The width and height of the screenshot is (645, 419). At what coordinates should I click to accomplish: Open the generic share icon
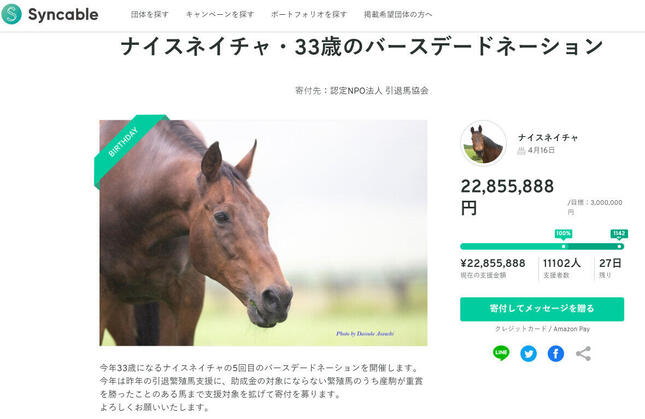point(583,354)
